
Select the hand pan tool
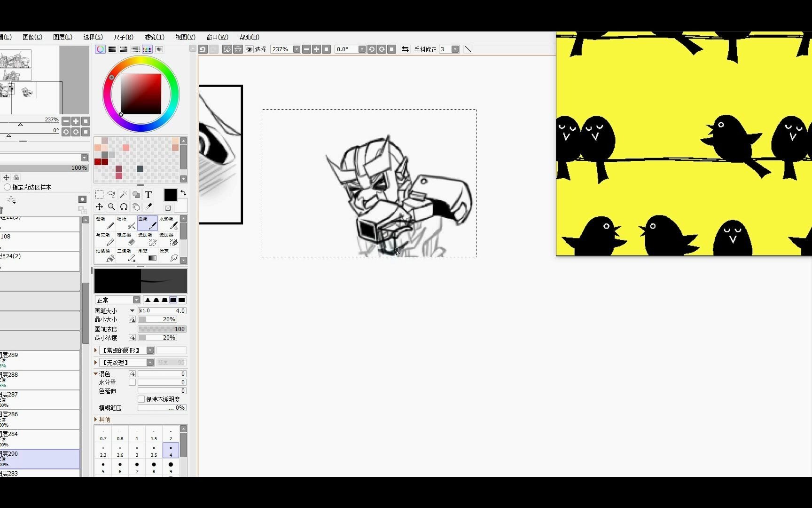136,207
